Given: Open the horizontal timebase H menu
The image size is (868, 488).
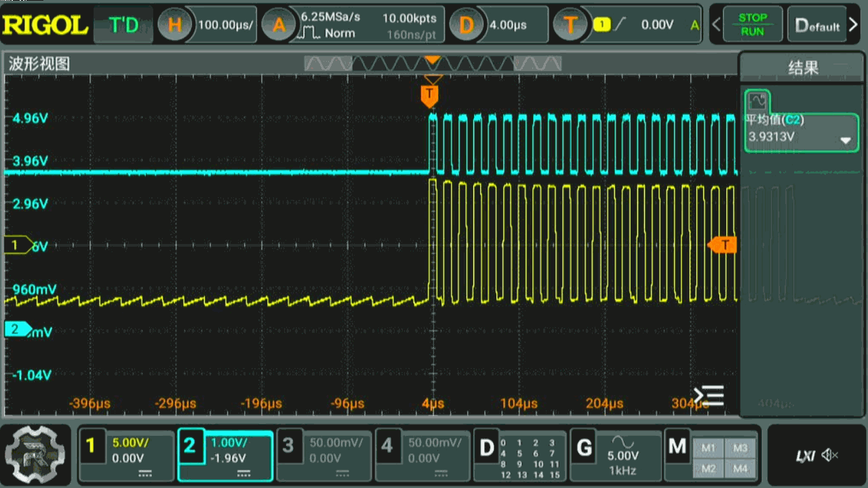Looking at the screenshot, I should click(x=176, y=24).
